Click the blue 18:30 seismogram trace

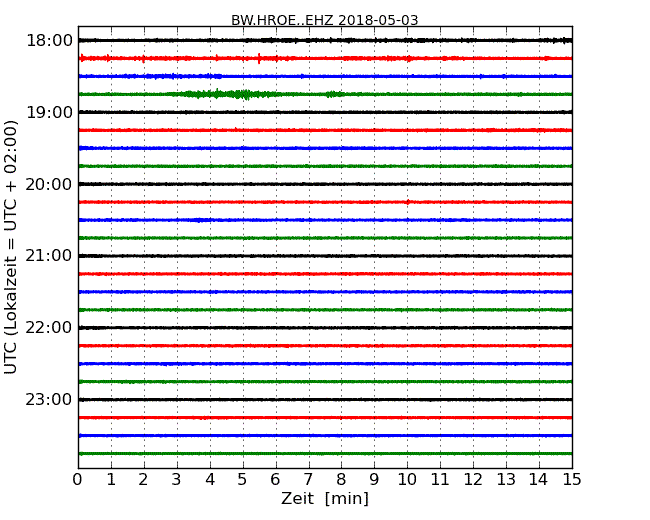325,76
